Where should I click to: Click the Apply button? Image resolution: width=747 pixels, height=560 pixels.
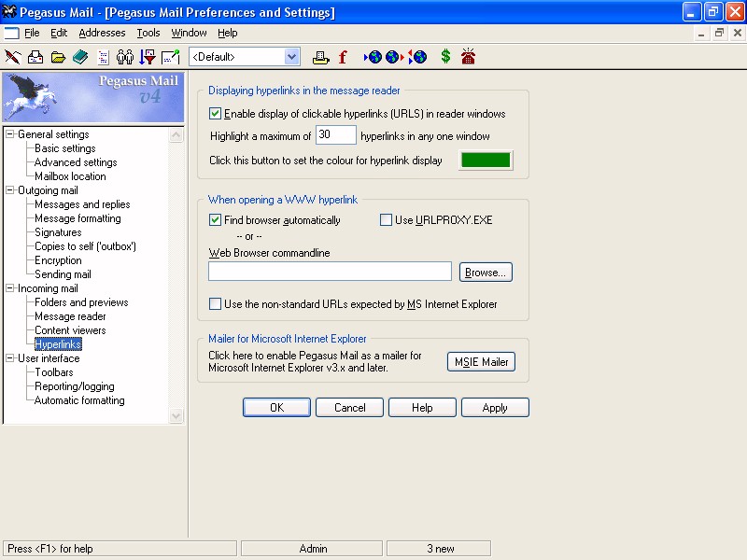click(x=495, y=408)
